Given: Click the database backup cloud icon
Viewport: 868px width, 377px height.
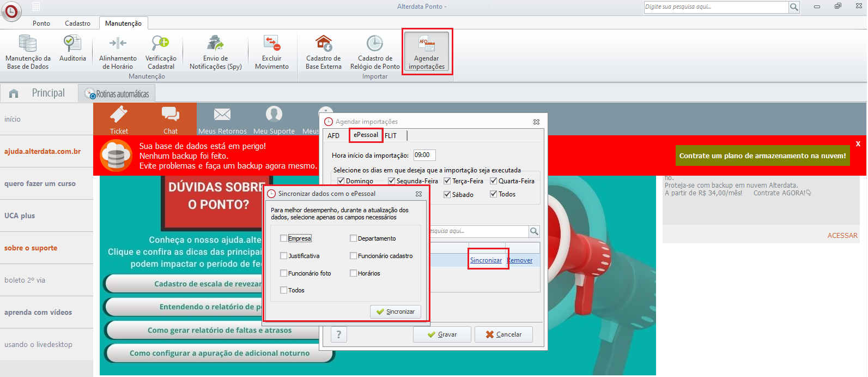Looking at the screenshot, I should tap(116, 156).
